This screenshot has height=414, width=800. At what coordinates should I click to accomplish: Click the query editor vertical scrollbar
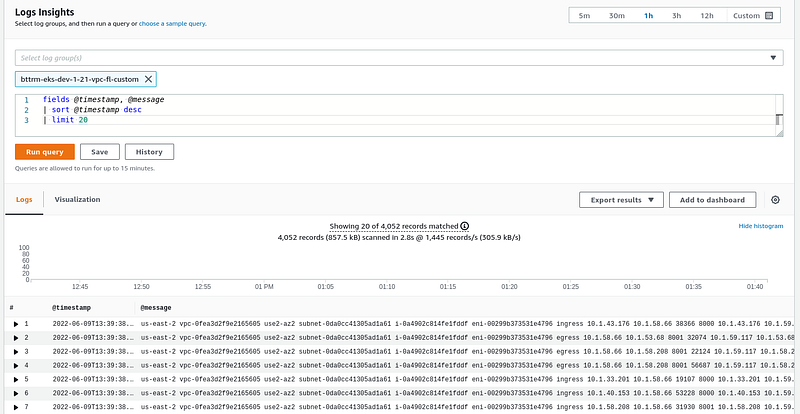tap(779, 120)
